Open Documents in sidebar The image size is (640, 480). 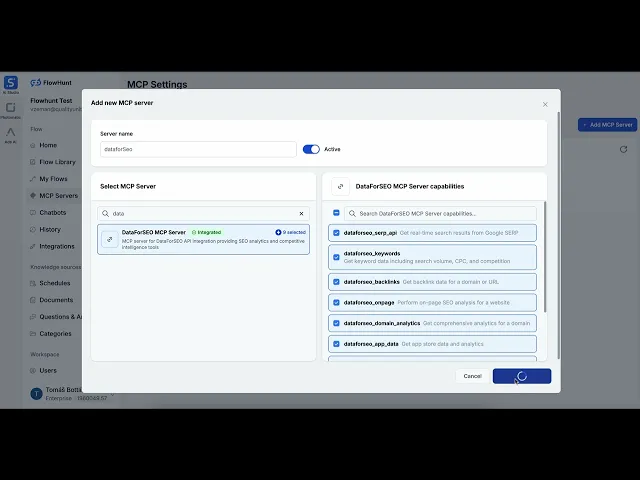click(x=56, y=300)
